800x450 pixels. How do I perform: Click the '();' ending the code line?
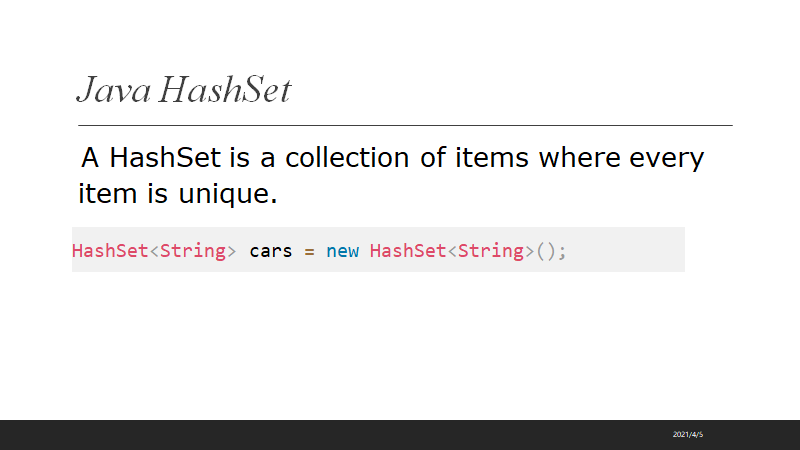click(x=552, y=250)
